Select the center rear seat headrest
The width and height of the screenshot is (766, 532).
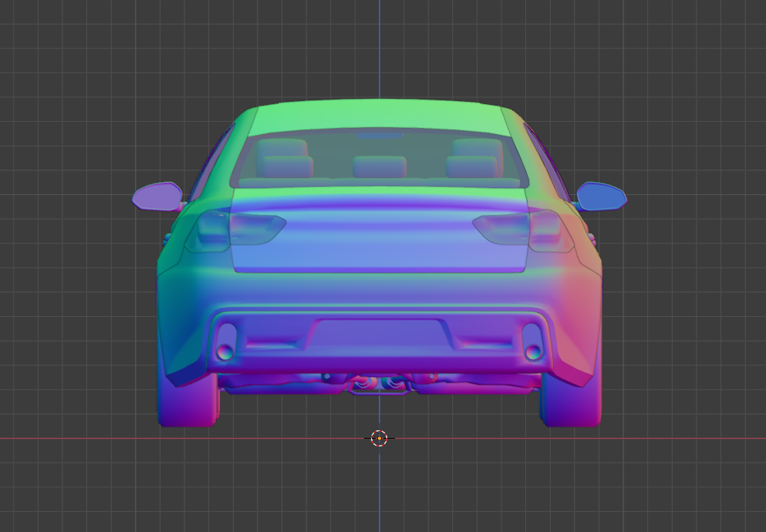(380, 167)
